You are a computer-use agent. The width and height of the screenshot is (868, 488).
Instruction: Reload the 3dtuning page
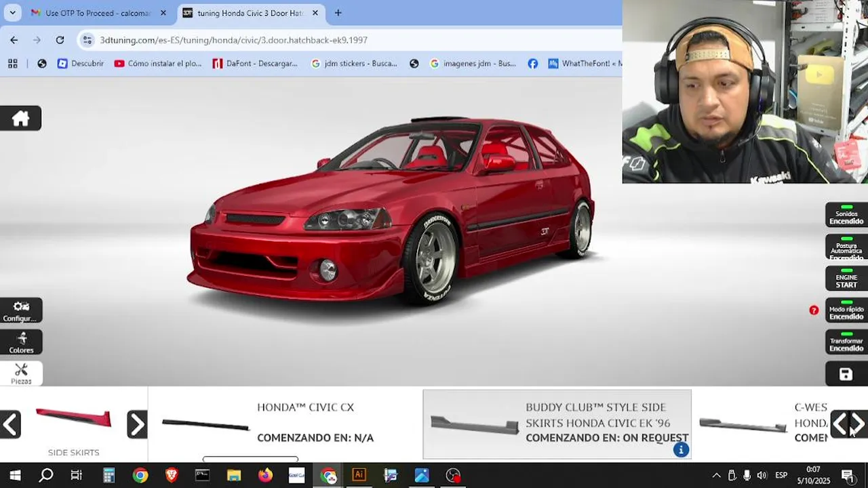pos(60,40)
